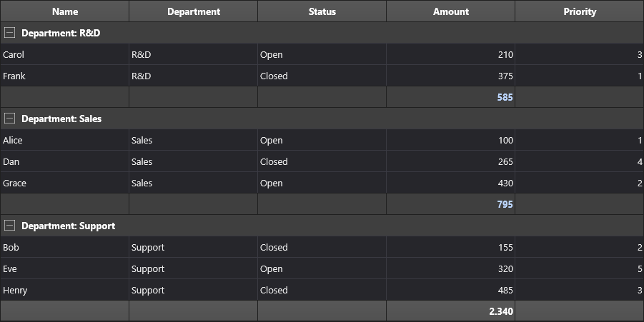Click the amount 210 in Carol's row
This screenshot has height=322, width=644.
pyautogui.click(x=450, y=54)
